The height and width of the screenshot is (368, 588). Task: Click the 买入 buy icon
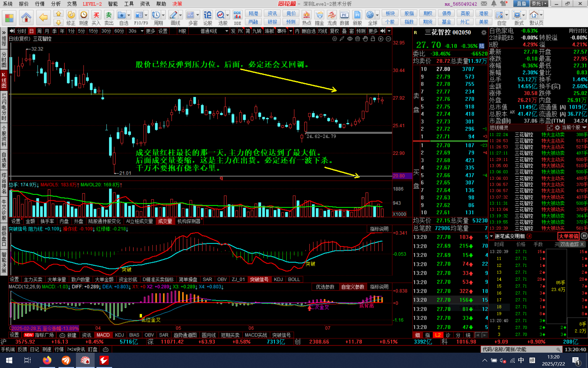(x=96, y=18)
